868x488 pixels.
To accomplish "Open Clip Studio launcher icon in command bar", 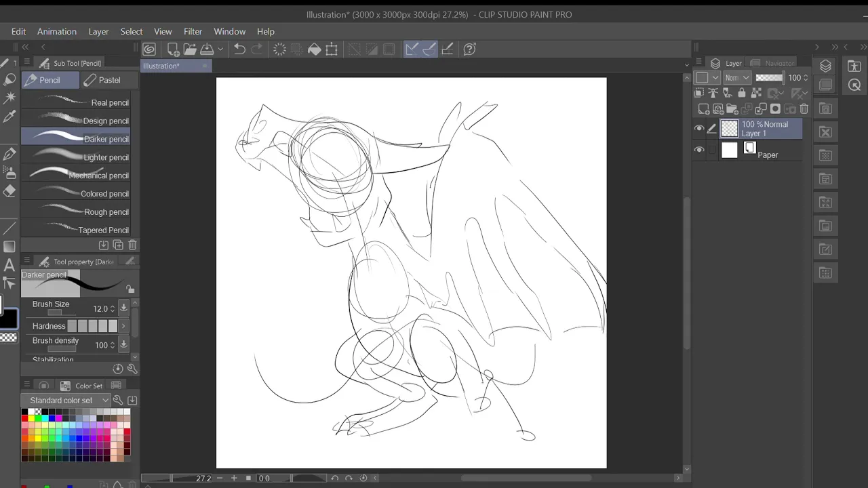I will (149, 49).
